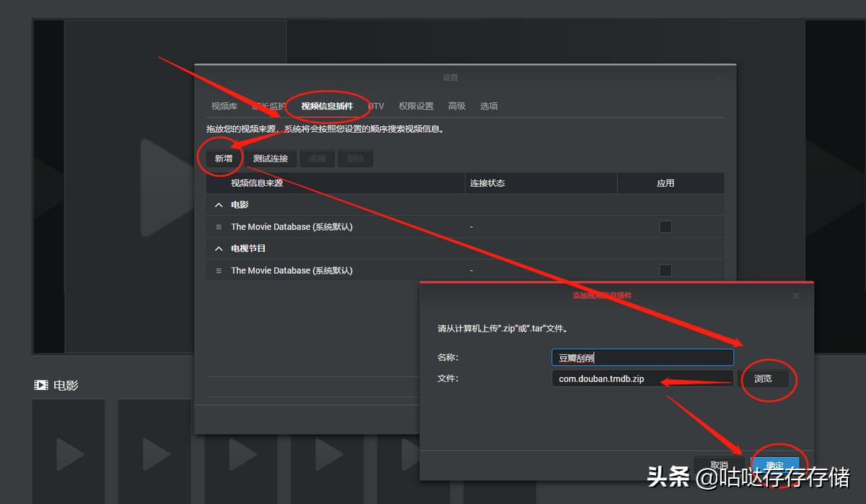Select the first play icon thumbnail at bottom row
Viewport: 866px width, 504px height.
[x=68, y=454]
